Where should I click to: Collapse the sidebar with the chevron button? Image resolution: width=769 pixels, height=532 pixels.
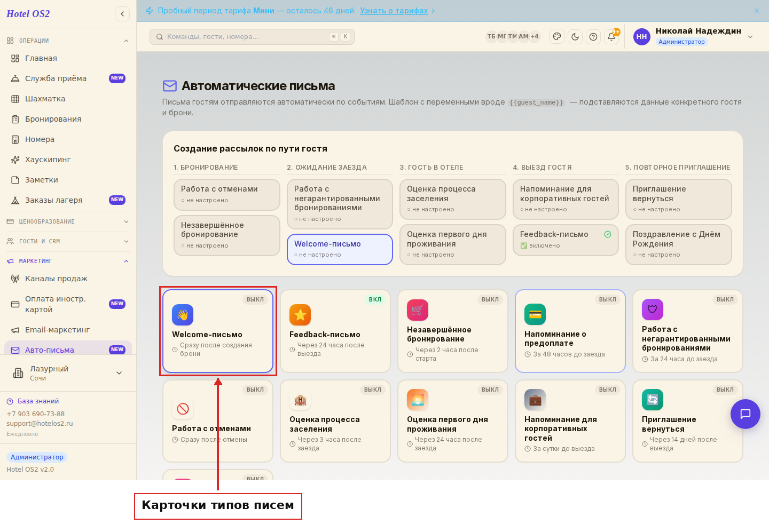(x=122, y=14)
